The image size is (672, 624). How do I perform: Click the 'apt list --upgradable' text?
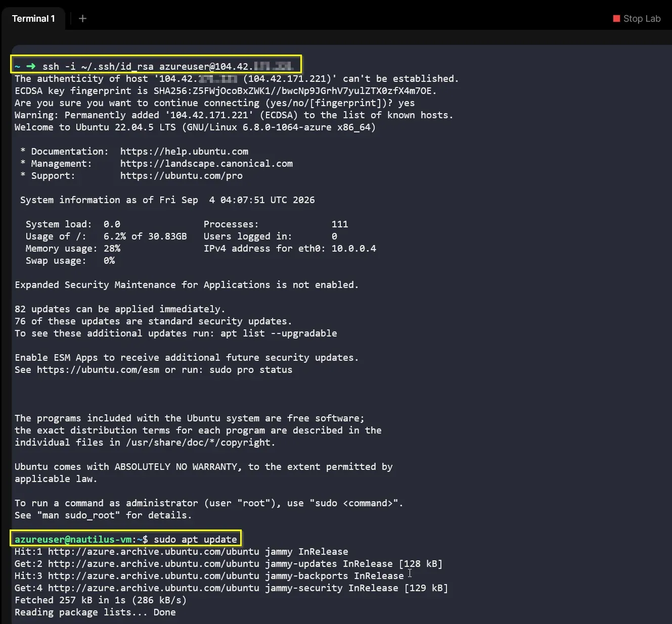[279, 333]
